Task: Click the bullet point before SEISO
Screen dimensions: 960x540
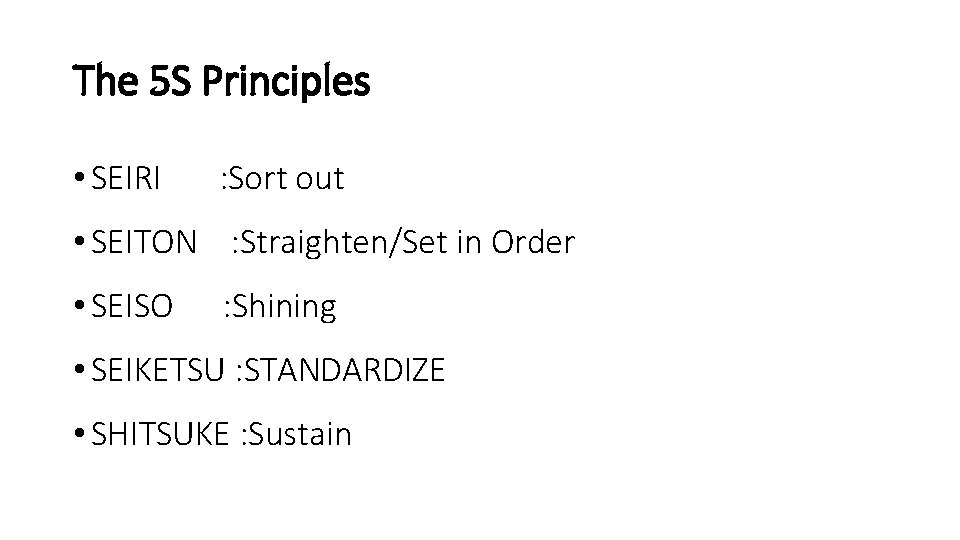Action: 78,307
